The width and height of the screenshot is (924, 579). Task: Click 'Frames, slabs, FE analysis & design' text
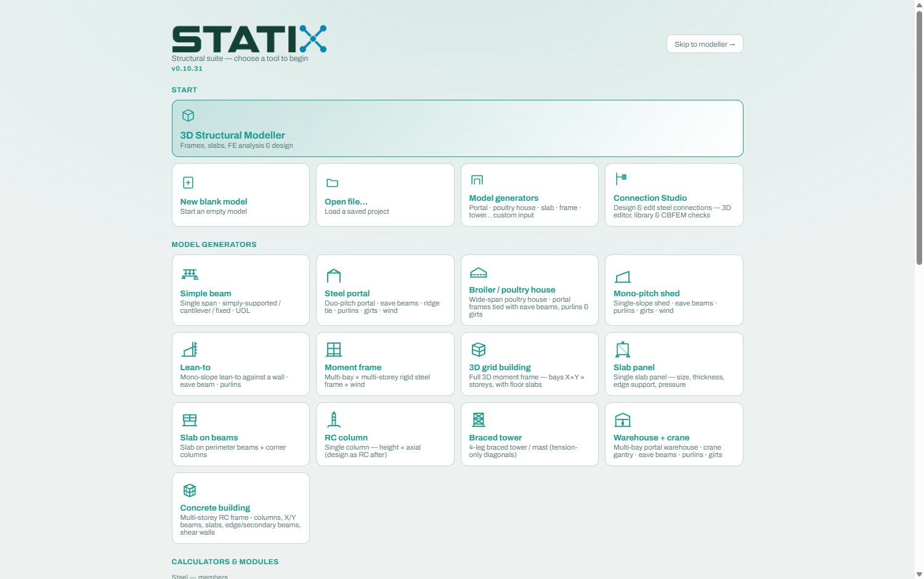(x=237, y=145)
